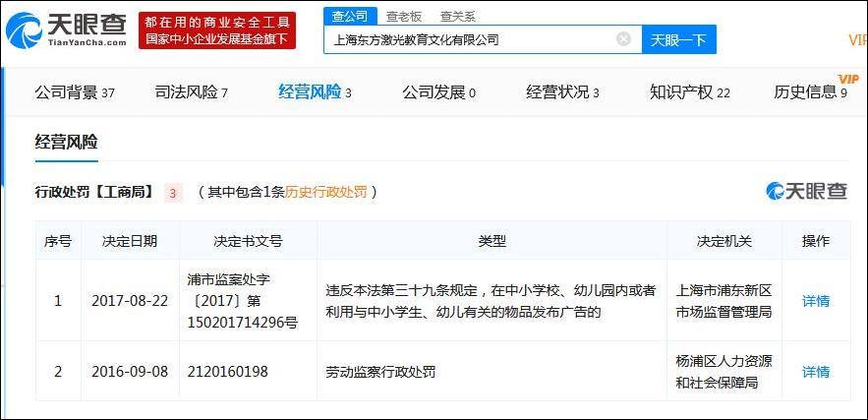Switch to the 查关系 search tab
The height and width of the screenshot is (420, 868).
pos(458,17)
